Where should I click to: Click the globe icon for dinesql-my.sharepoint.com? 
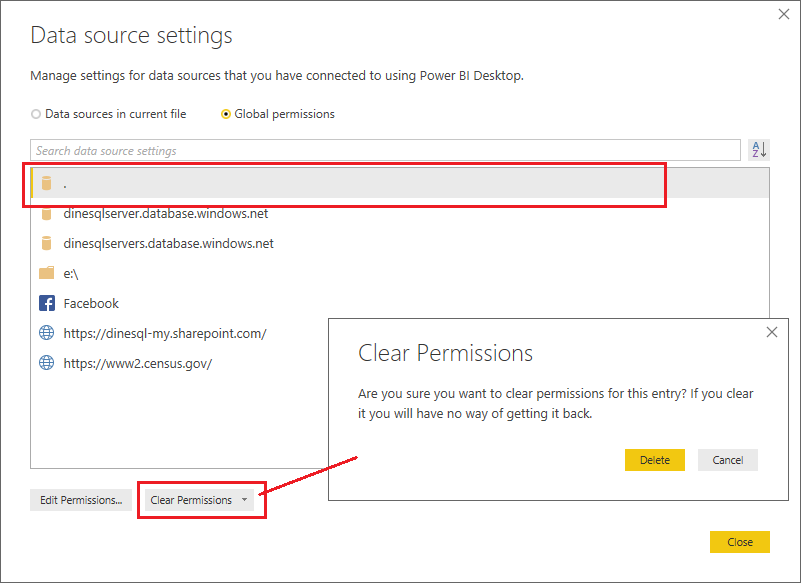tap(46, 333)
